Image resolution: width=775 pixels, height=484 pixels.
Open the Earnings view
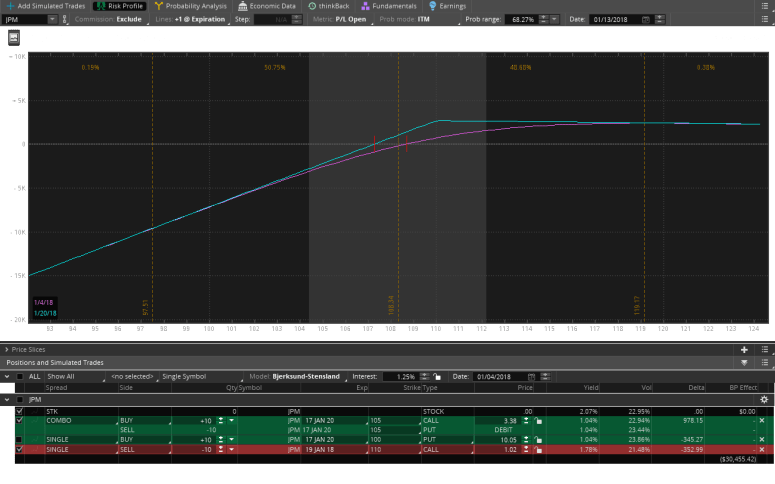tap(447, 6)
